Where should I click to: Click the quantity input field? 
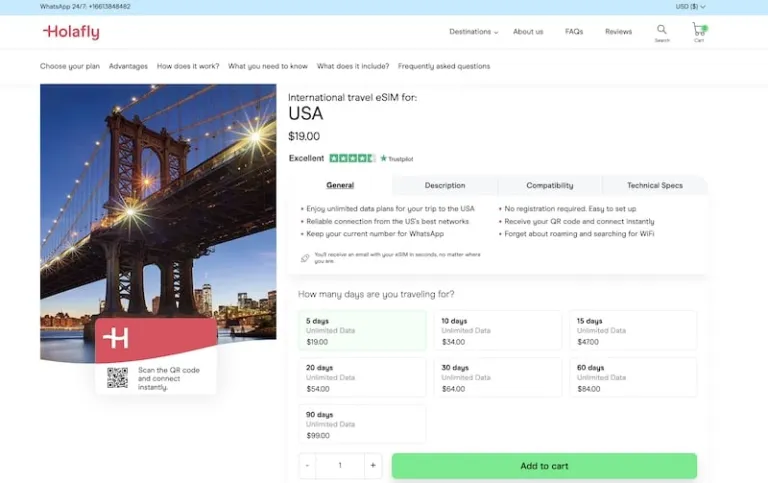[x=340, y=466]
